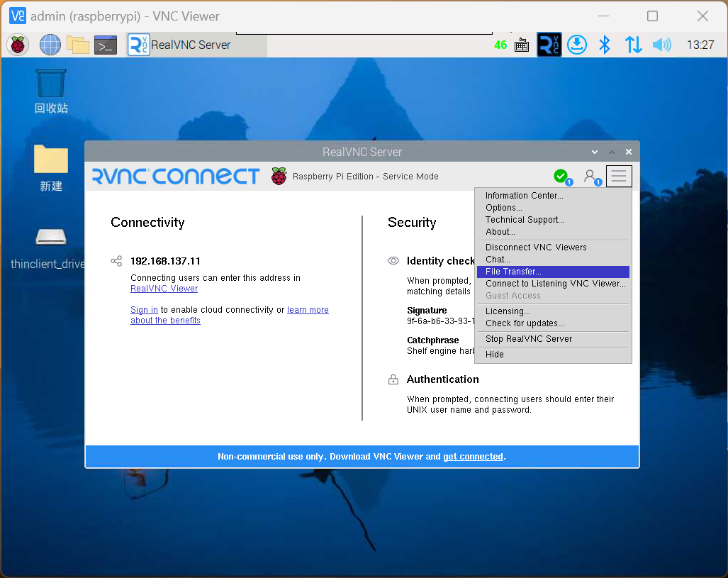The height and width of the screenshot is (578, 728).
Task: Select RealVNC Server taskbar entry
Action: 196,45
